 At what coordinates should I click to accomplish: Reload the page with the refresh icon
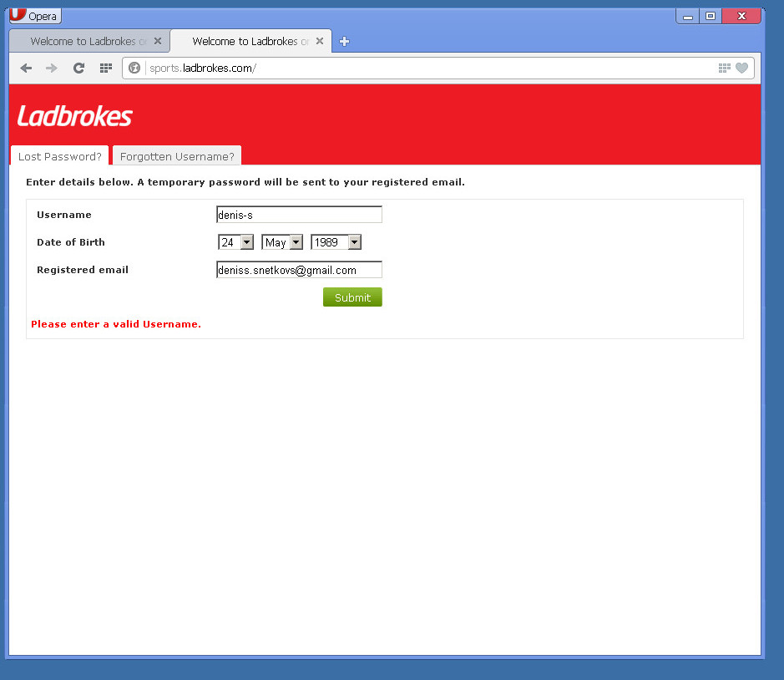[x=79, y=68]
